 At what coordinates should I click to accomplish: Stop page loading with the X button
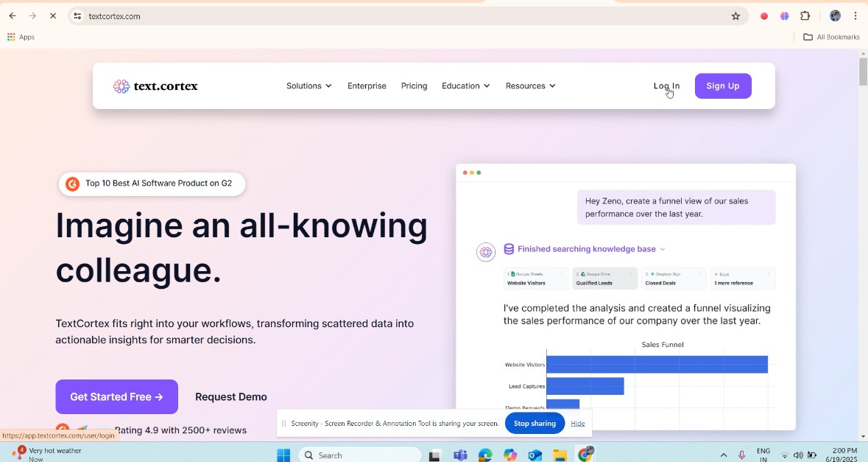pyautogui.click(x=53, y=16)
